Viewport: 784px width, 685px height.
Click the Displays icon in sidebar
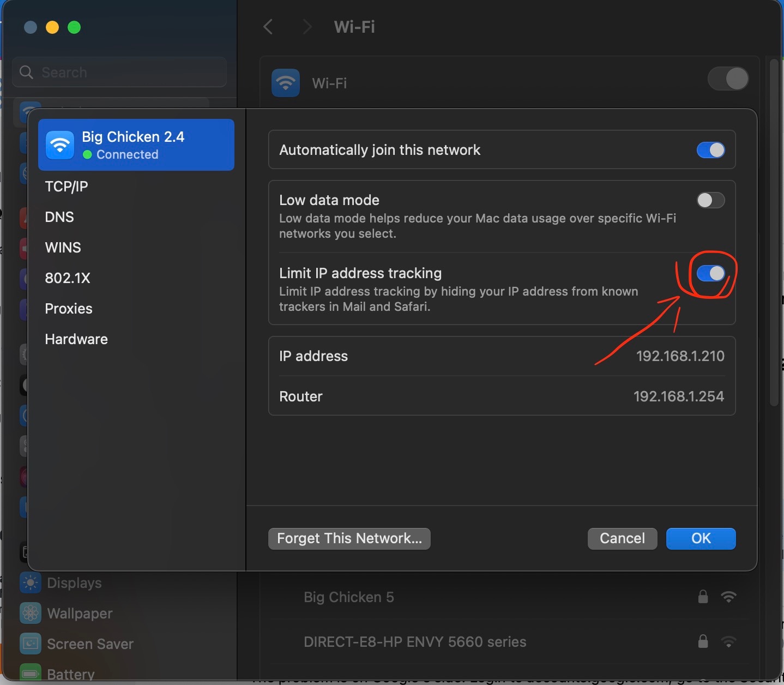pyautogui.click(x=31, y=583)
